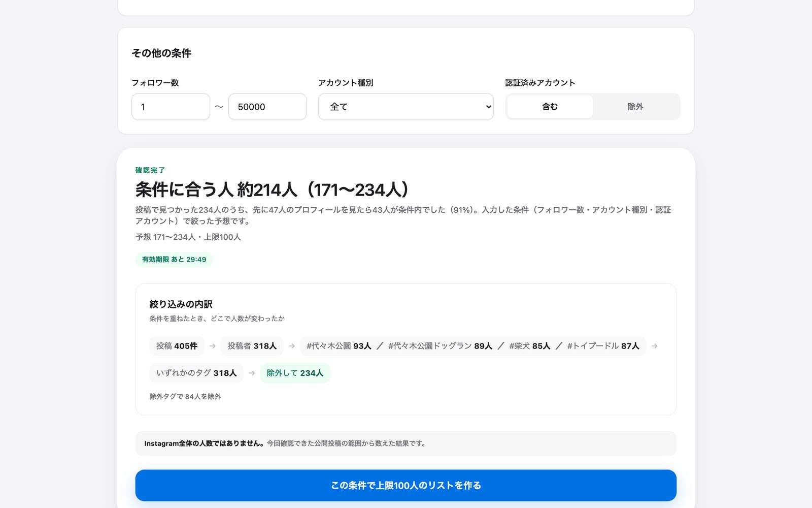This screenshot has height=508, width=812.
Task: Click the フォロワー数 label
Action: 155,83
